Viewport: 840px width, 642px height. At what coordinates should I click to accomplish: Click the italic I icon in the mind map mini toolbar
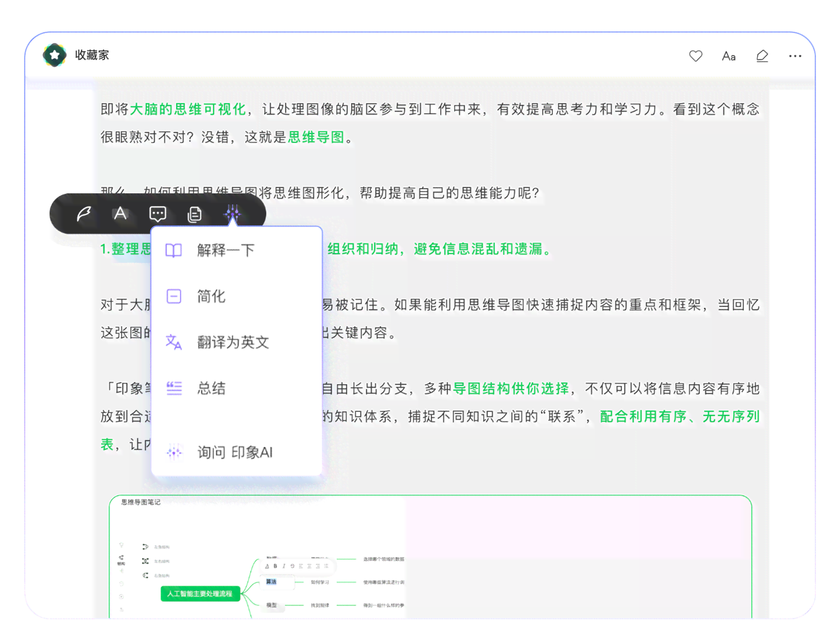(x=284, y=566)
